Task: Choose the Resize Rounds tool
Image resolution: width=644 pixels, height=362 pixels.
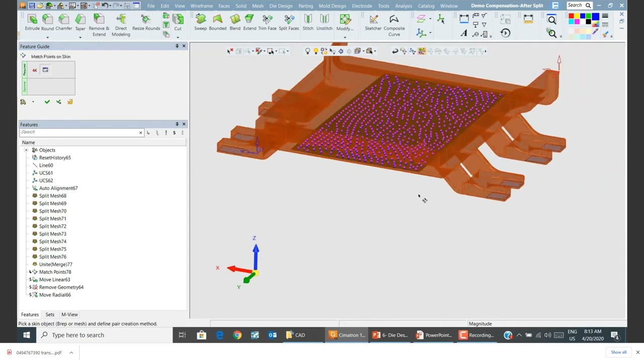Action: click(146, 23)
